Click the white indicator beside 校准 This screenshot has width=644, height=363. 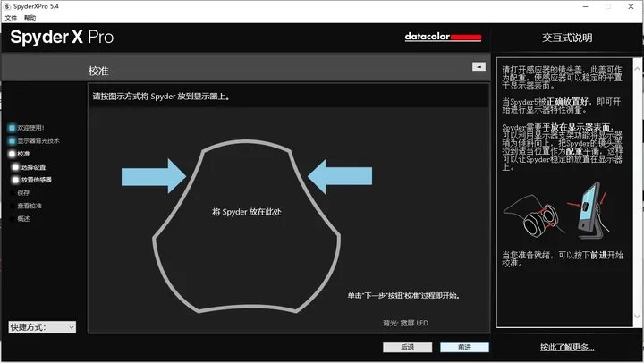click(x=12, y=154)
